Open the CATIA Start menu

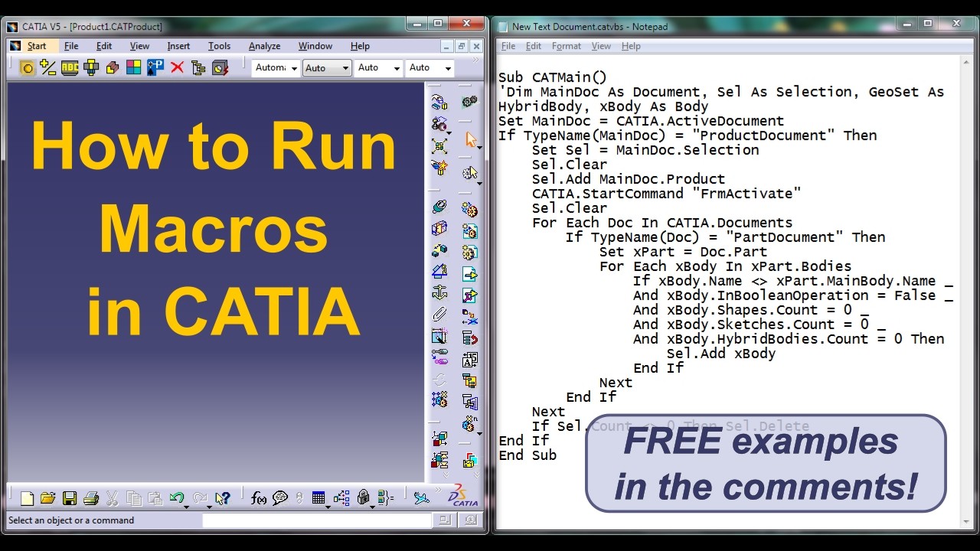pyautogui.click(x=37, y=46)
